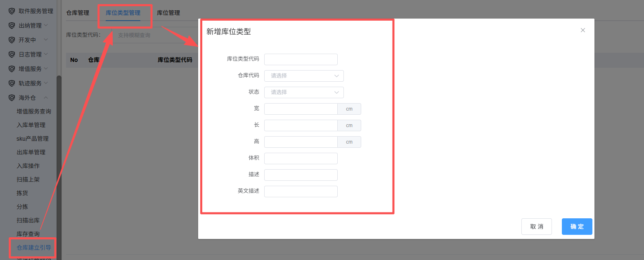This screenshot has width=644, height=260.
Task: Click the sidebar vertical scrollbar
Action: pyautogui.click(x=59, y=165)
